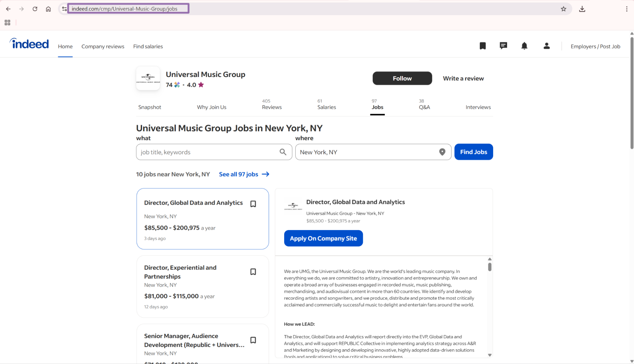634x364 pixels.
Task: Save the Senior Manager, Audience Development job
Action: pyautogui.click(x=253, y=340)
